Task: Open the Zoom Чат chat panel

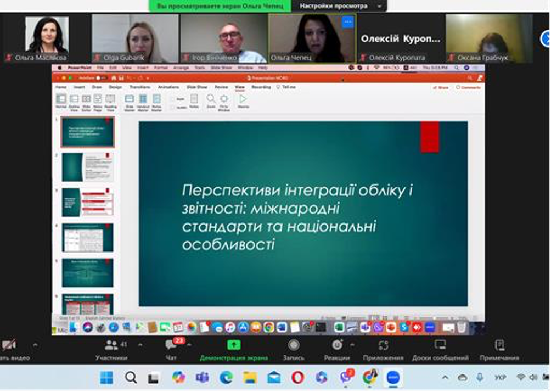Action: [x=171, y=350]
